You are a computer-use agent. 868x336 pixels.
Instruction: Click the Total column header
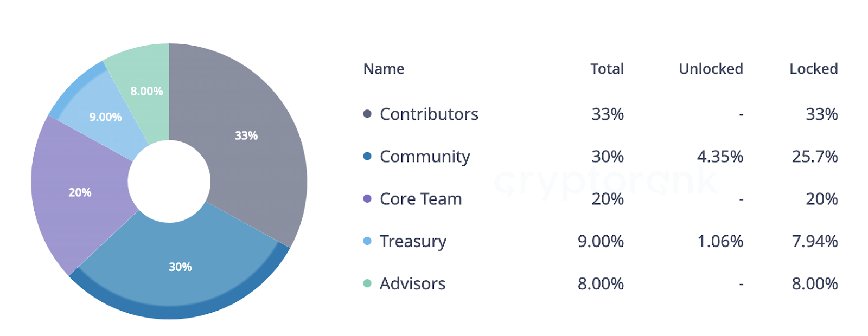click(607, 69)
